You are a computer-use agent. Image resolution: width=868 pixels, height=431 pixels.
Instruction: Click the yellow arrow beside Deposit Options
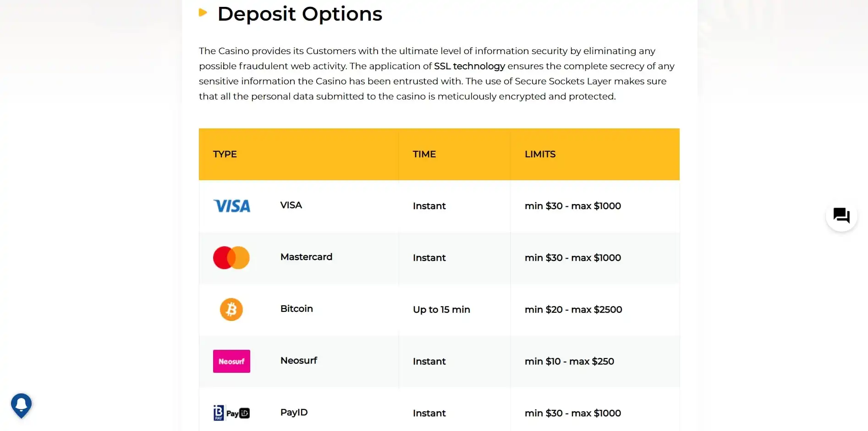(203, 12)
